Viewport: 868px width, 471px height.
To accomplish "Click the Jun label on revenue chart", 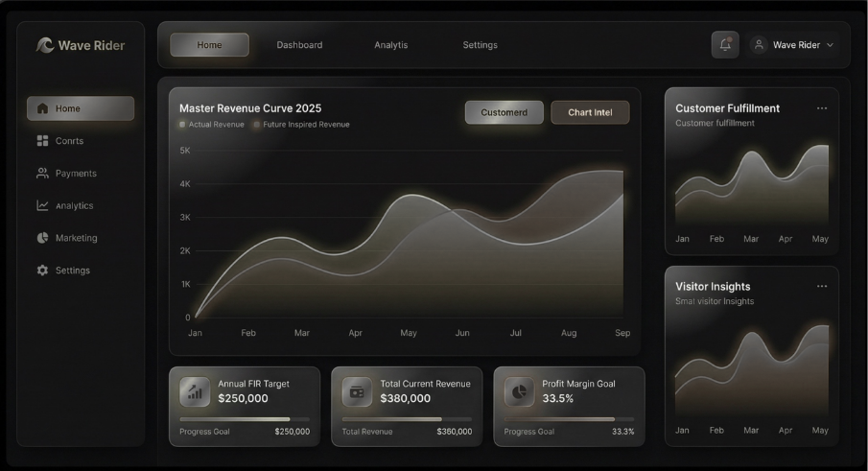I will 462,333.
